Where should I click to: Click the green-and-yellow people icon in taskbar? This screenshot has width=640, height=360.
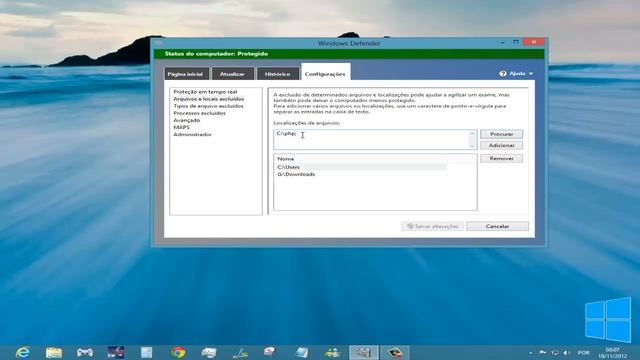click(333, 352)
